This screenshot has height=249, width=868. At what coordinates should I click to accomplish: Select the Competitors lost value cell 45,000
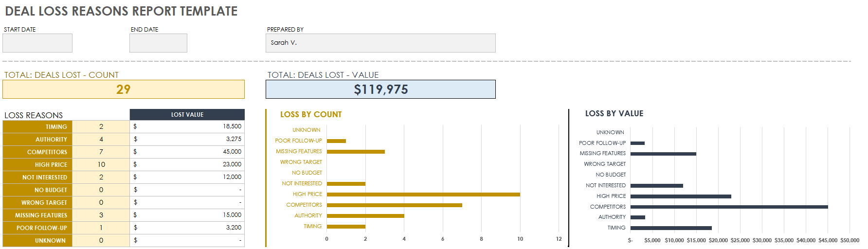click(187, 152)
